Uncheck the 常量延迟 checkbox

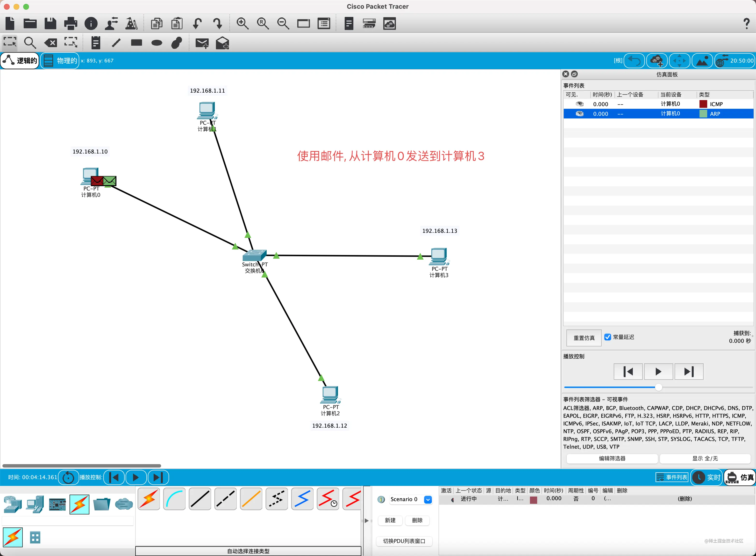pyautogui.click(x=607, y=337)
